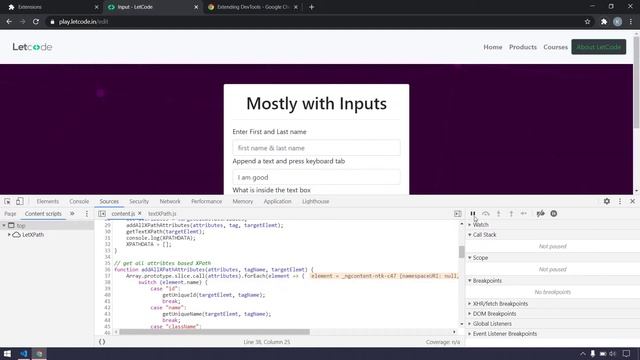Toggle the file navigator pane icon
Screen dimensions: 640x360
pos(102,213)
